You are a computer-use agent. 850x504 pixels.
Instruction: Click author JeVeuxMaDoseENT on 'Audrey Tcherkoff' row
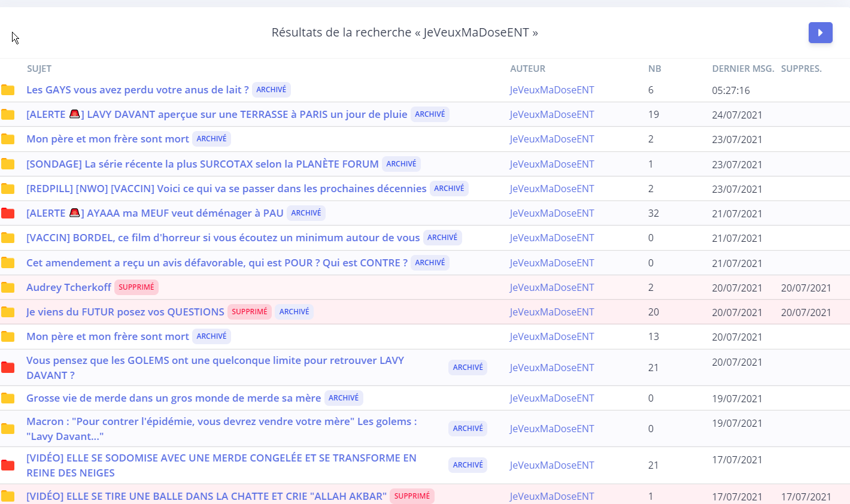point(552,287)
